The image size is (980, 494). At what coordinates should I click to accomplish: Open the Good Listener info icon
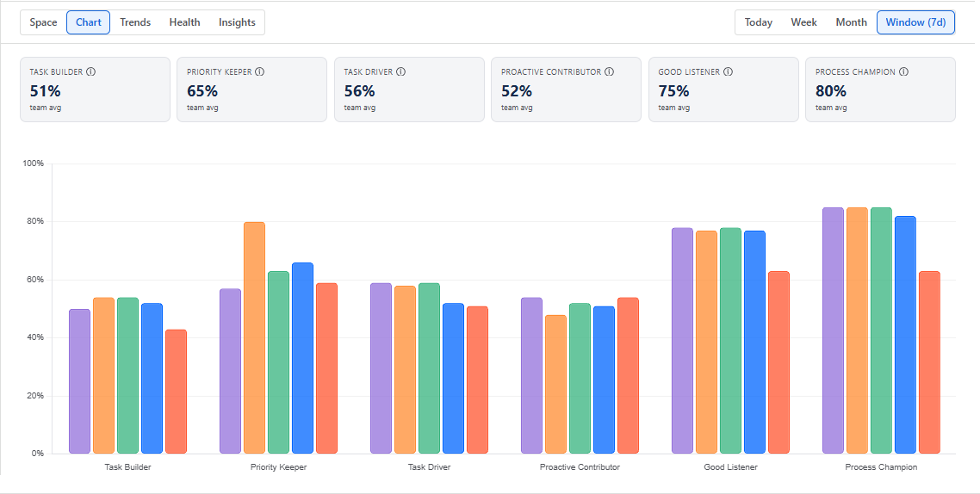tap(728, 71)
